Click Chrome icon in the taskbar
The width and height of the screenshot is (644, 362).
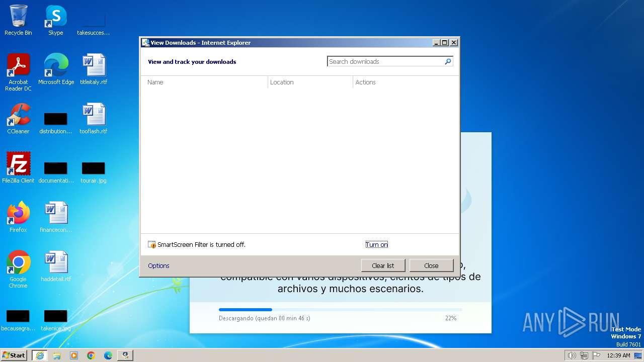pos(91,355)
